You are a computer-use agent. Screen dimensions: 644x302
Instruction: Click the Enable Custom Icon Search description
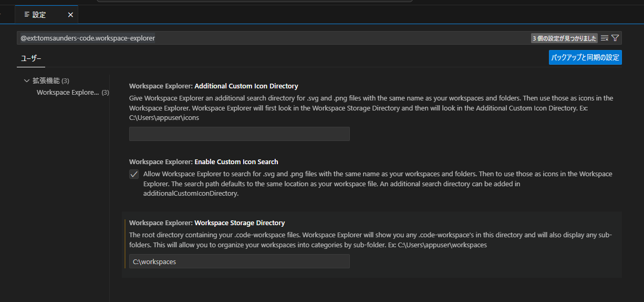377,184
